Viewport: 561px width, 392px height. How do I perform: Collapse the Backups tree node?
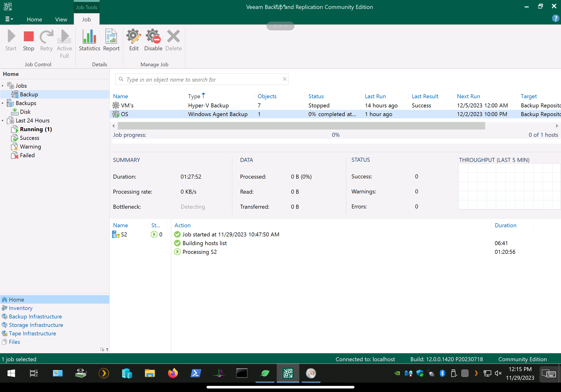tap(2, 103)
